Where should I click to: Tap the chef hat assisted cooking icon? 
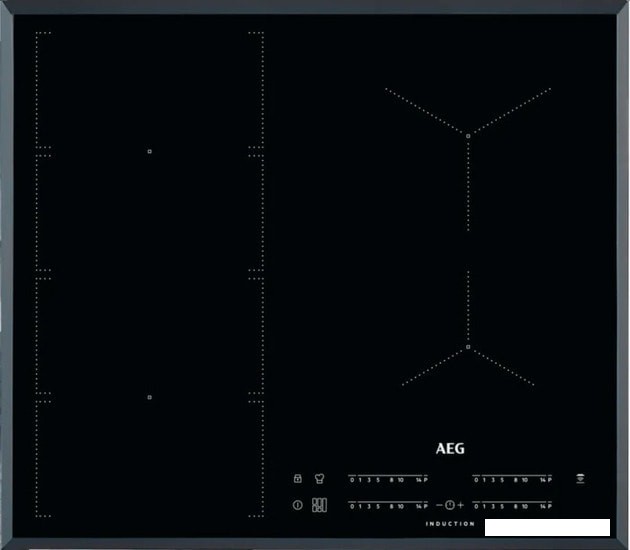point(319,478)
